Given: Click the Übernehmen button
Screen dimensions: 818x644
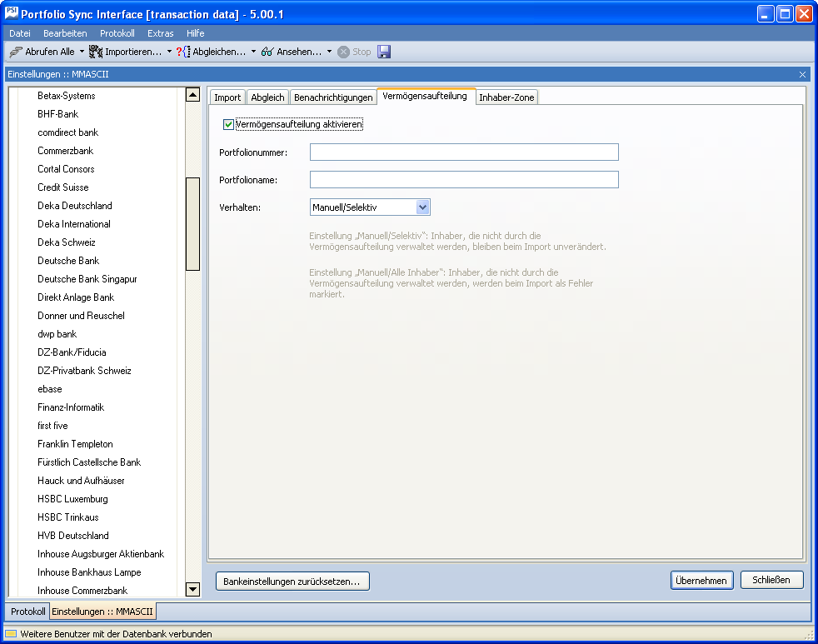Looking at the screenshot, I should pos(701,581).
